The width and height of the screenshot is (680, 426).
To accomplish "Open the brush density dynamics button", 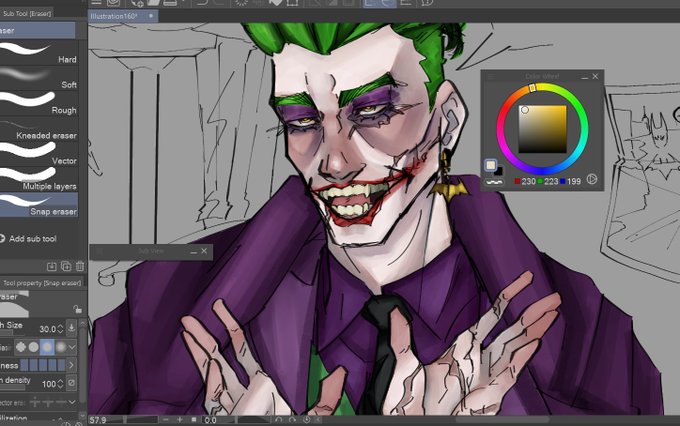I will [x=72, y=383].
